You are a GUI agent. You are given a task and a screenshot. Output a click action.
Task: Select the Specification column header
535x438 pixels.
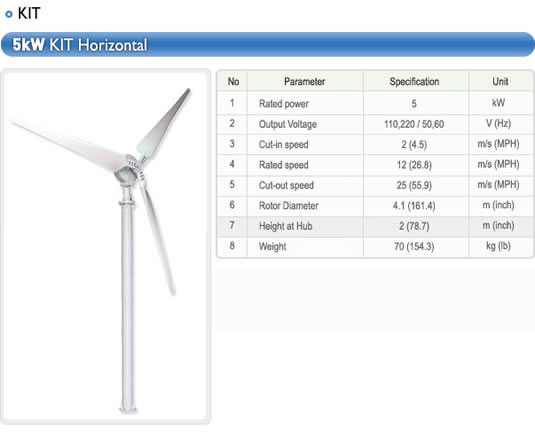coord(414,82)
